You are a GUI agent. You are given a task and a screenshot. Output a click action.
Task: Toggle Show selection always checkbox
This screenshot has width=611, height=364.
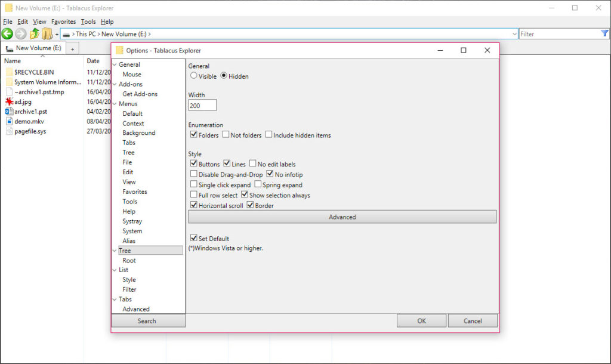tap(244, 195)
